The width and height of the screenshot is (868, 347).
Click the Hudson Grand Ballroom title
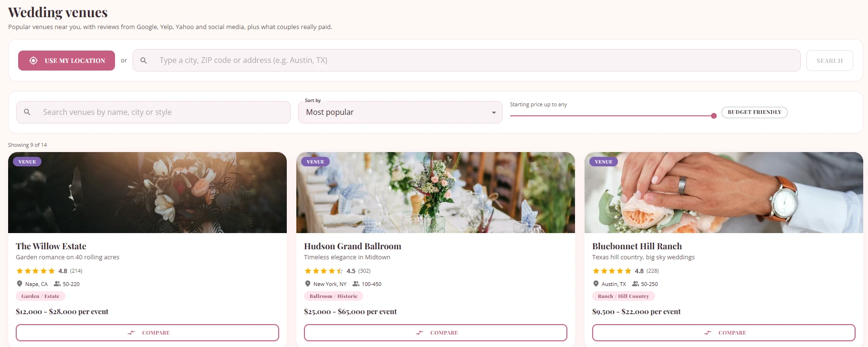(x=353, y=246)
